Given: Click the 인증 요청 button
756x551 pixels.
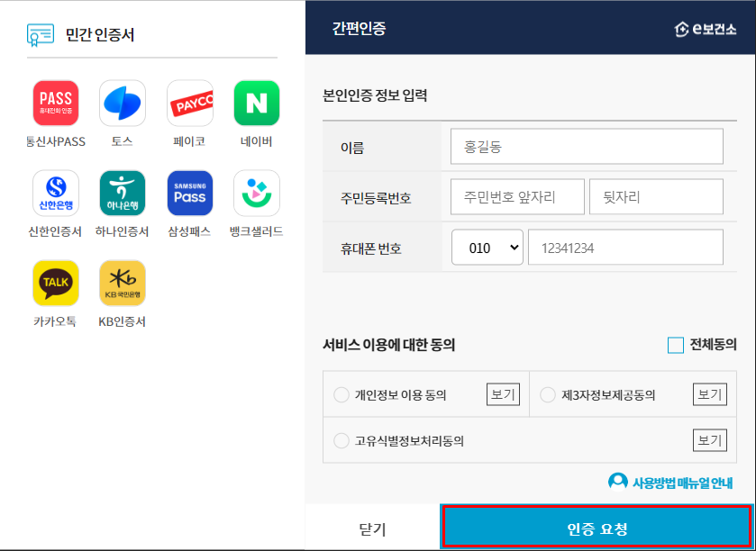Looking at the screenshot, I should 597,528.
